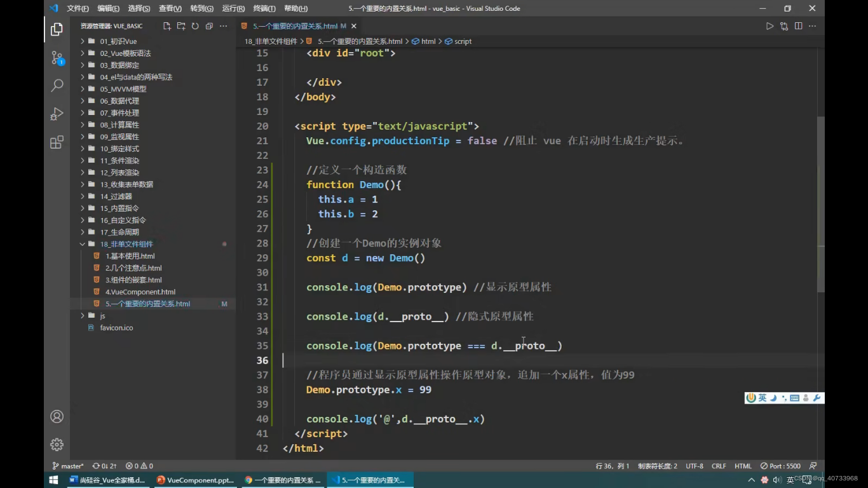Click the master branch status item
Viewport: 868px width, 488px height.
pos(67,466)
